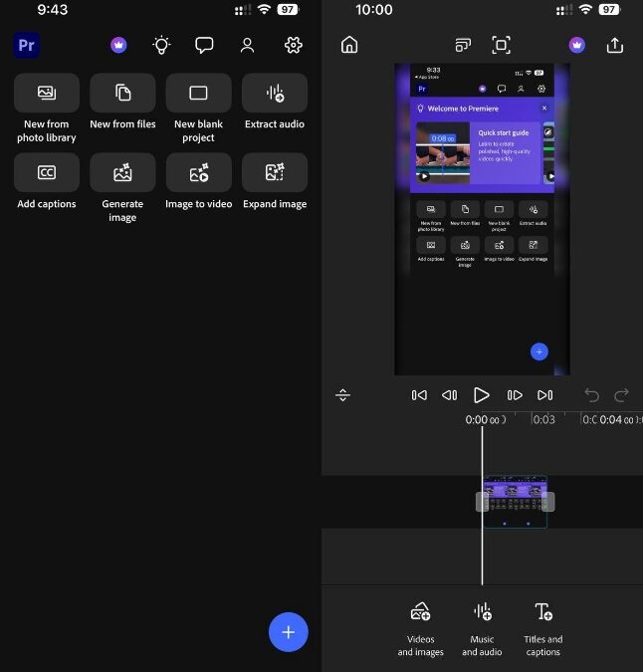Tap the Home icon in editor
This screenshot has width=643, height=672.
[x=349, y=45]
